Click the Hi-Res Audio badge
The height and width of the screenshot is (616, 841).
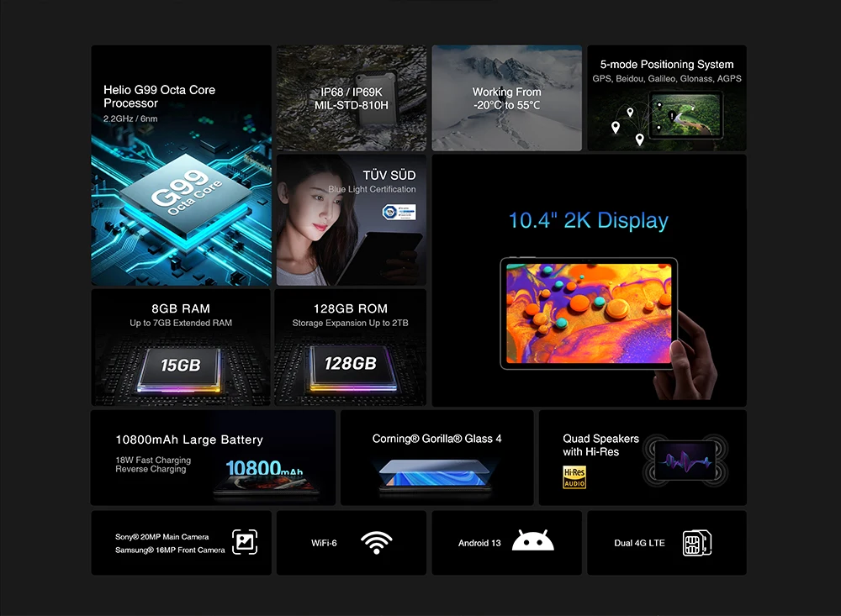[x=574, y=477]
